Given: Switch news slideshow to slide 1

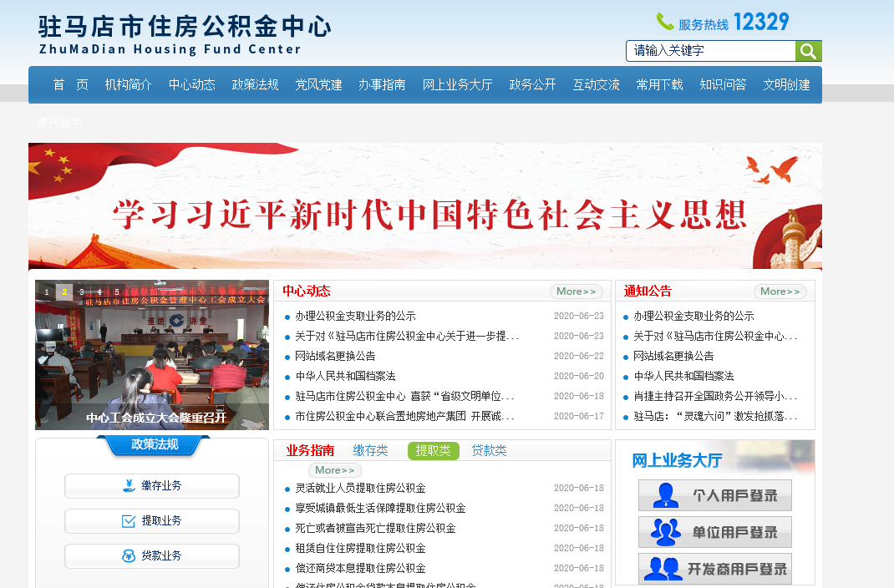Looking at the screenshot, I should tap(47, 291).
